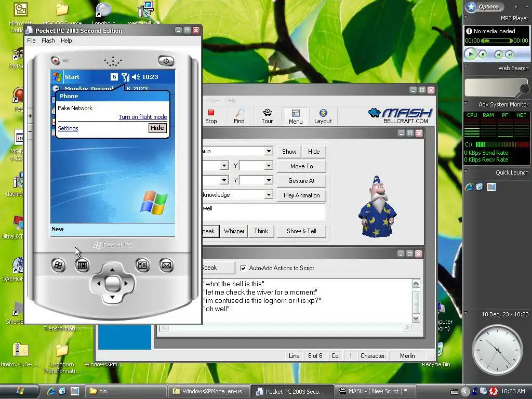
Task: Skip to the previous track in the MP3 Player
Action: click(498, 54)
